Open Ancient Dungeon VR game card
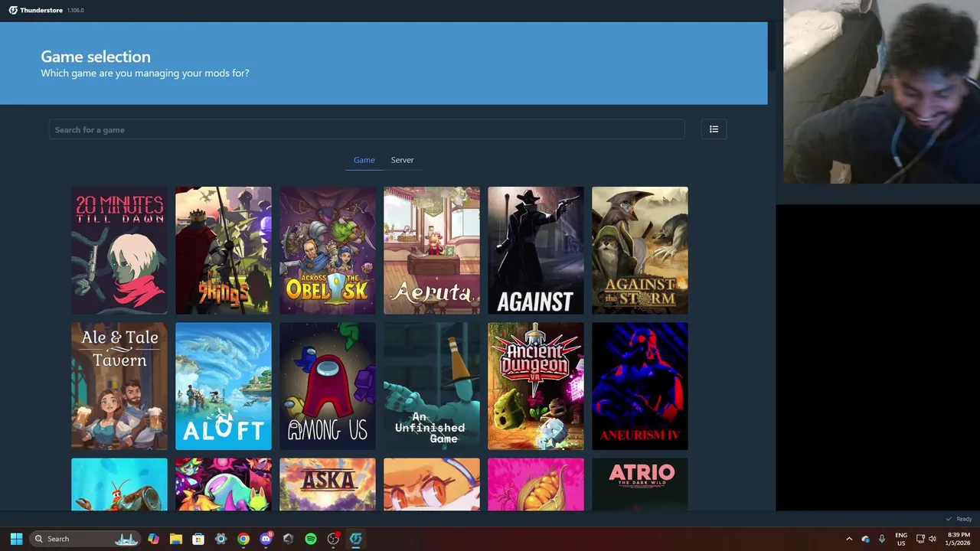The image size is (980, 551). coord(536,386)
